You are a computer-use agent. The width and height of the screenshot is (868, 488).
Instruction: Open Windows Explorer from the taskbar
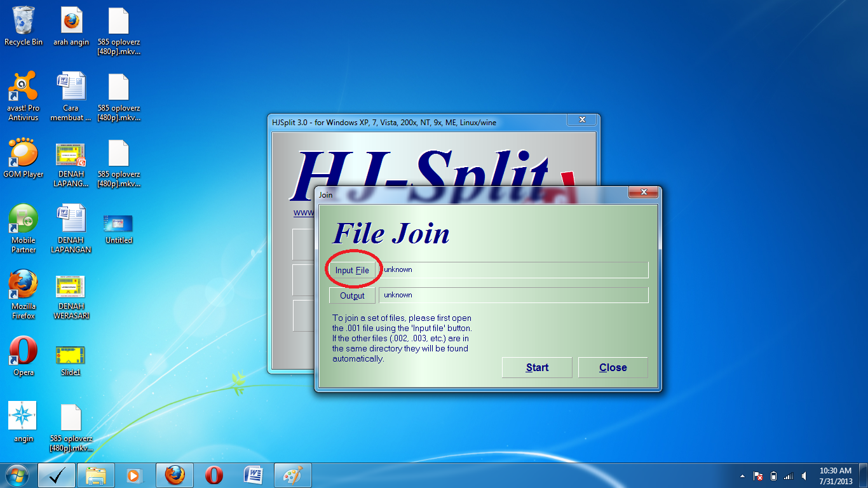coord(96,475)
